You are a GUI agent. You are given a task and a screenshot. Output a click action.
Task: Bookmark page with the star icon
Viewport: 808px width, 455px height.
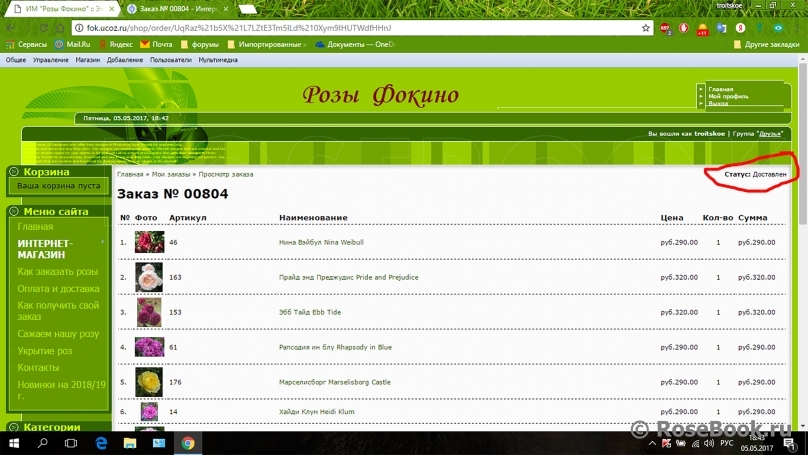click(x=647, y=28)
